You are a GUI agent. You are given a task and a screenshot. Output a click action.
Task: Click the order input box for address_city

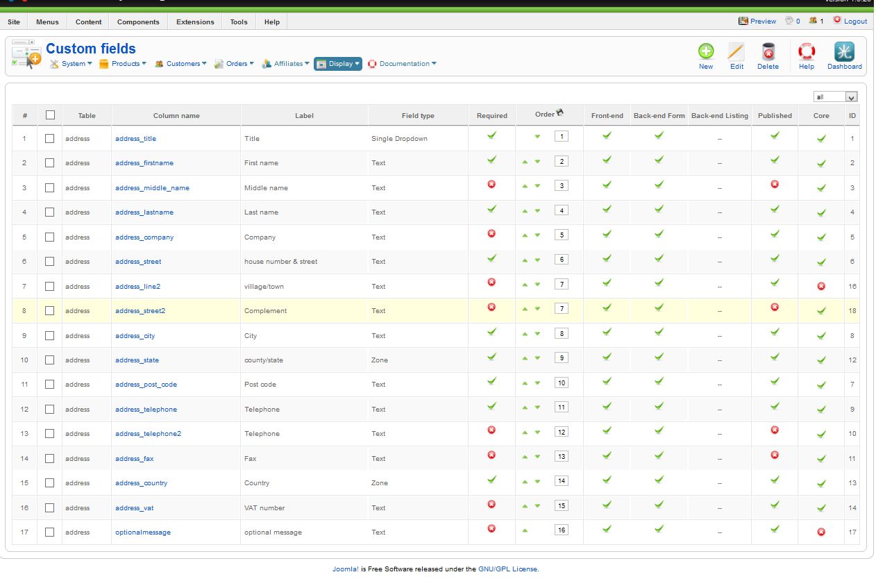tap(561, 333)
